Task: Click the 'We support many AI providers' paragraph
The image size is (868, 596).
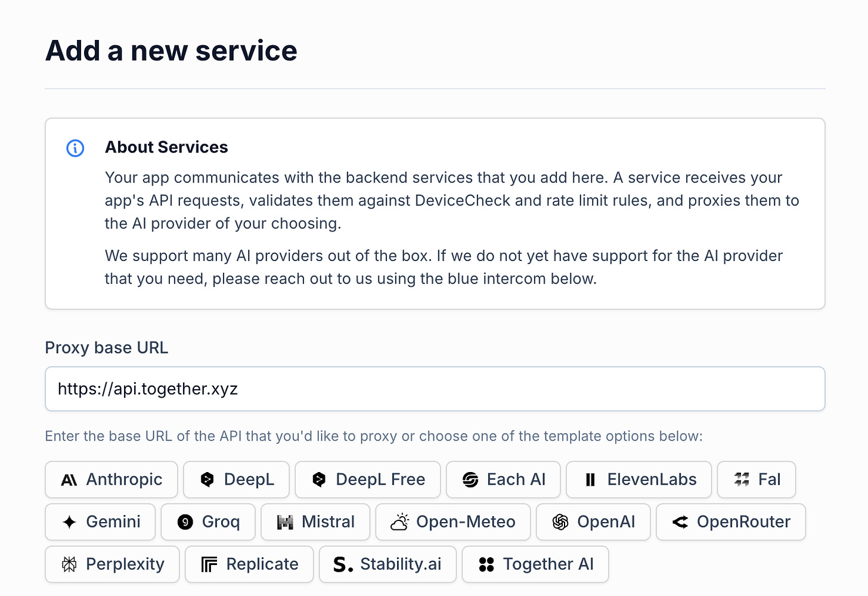Action: (x=444, y=267)
